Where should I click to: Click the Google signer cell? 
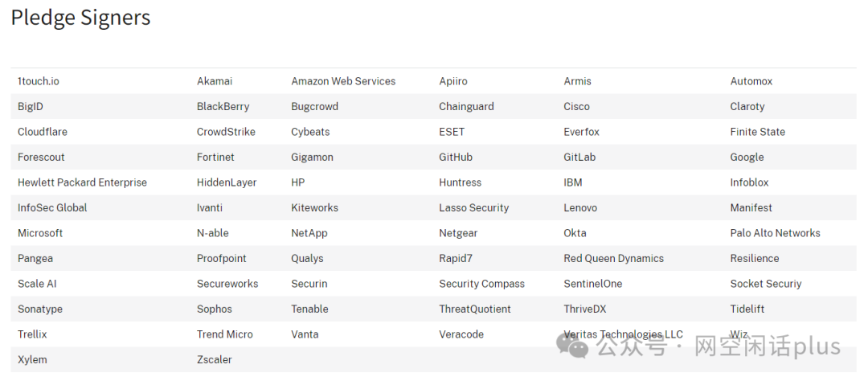747,158
